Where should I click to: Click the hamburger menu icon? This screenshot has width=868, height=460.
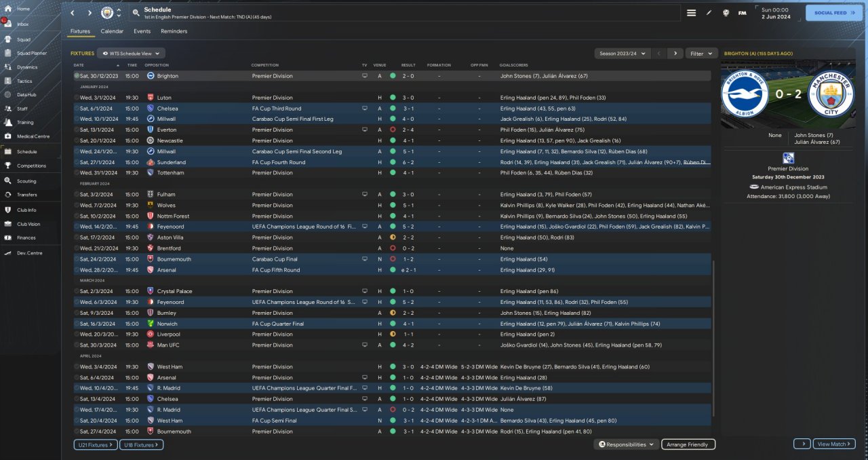691,13
